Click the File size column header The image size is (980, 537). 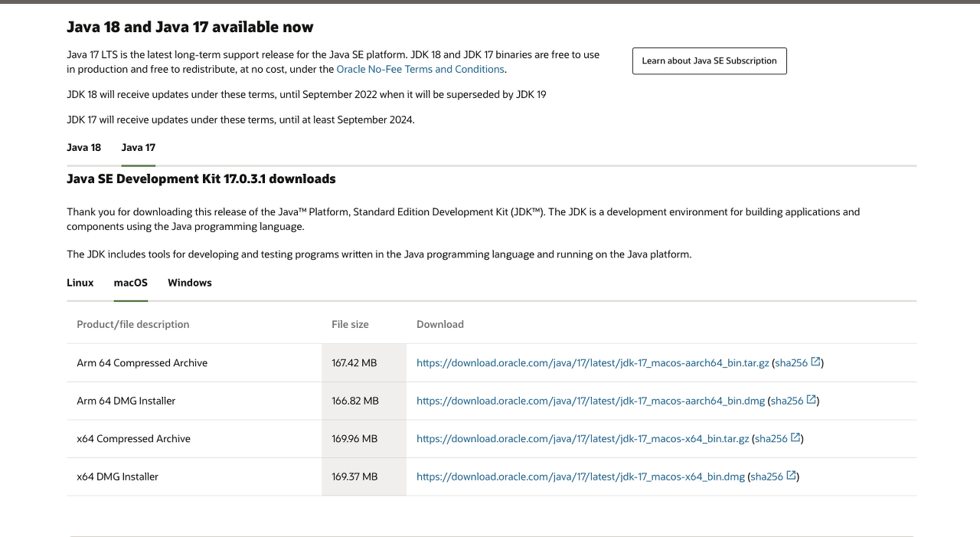point(350,324)
